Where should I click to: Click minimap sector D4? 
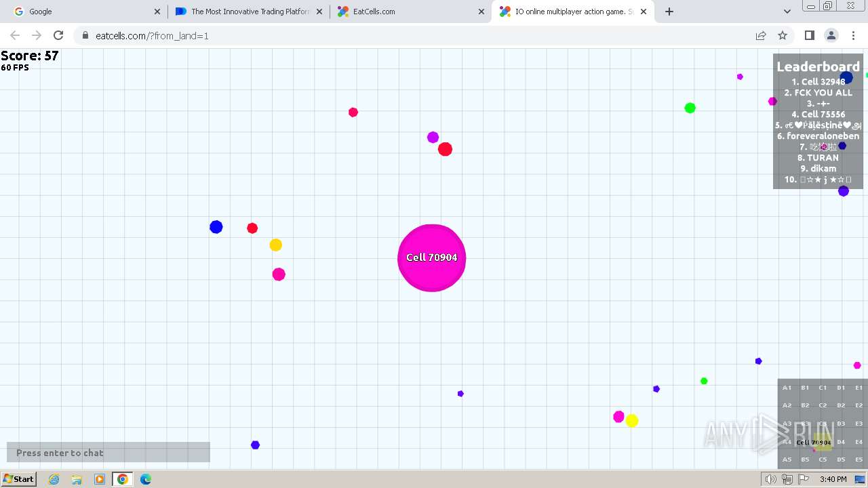click(841, 442)
